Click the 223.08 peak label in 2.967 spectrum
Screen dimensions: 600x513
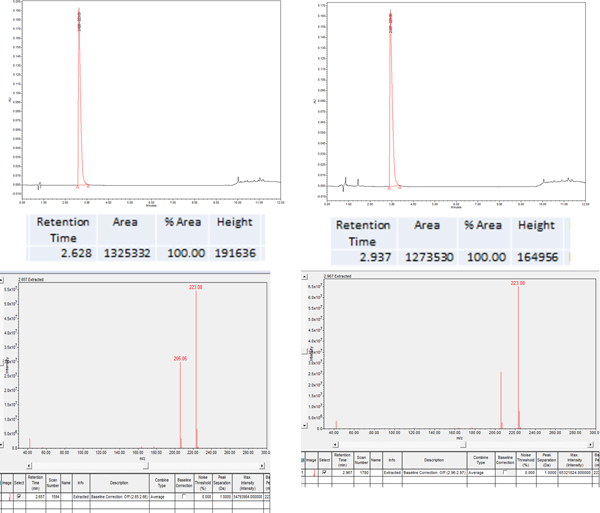pyautogui.click(x=518, y=283)
